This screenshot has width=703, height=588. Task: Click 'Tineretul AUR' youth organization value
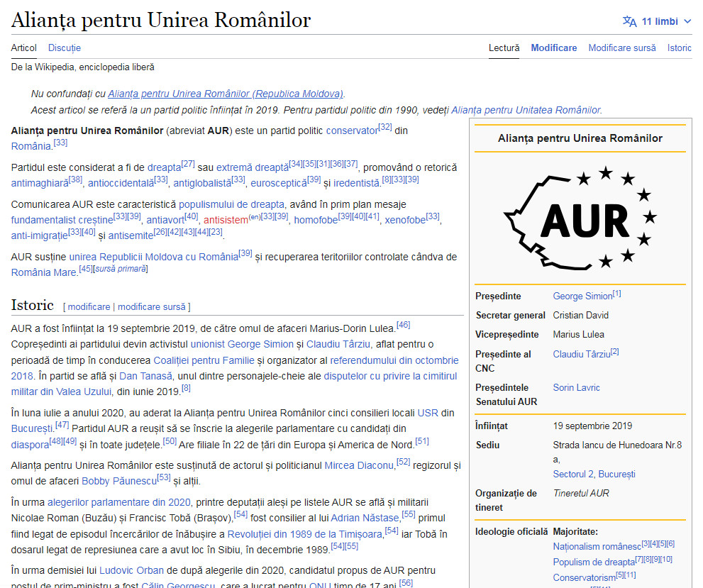coord(581,494)
